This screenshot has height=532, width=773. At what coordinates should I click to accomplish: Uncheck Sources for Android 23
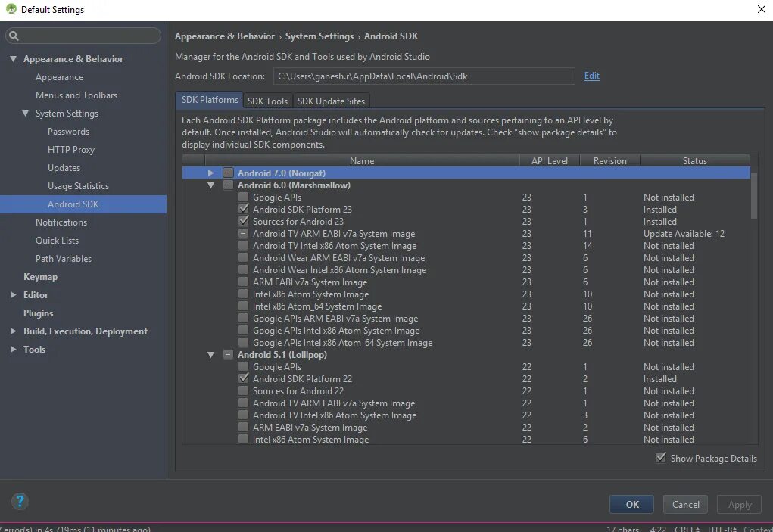[243, 221]
